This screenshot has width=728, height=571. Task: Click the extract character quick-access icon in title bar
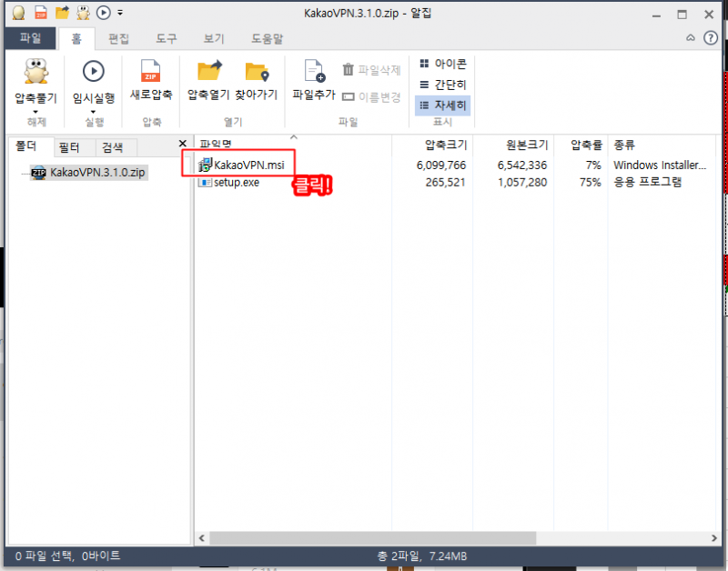coord(83,13)
